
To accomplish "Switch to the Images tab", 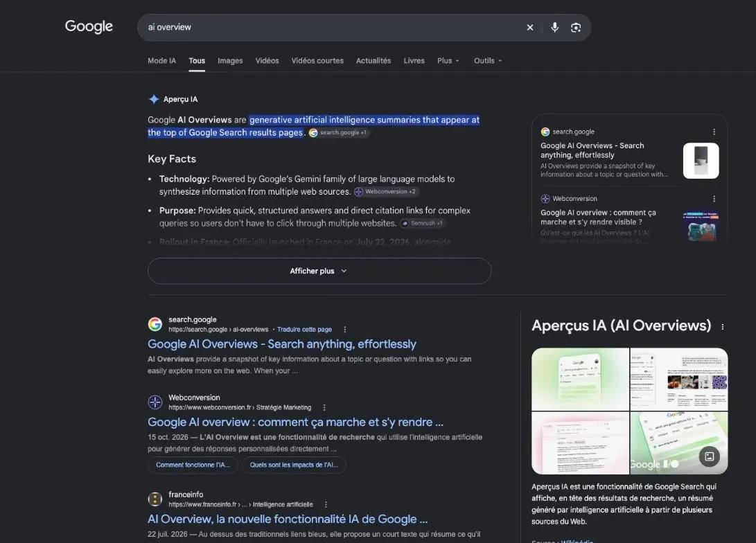I will coord(230,61).
